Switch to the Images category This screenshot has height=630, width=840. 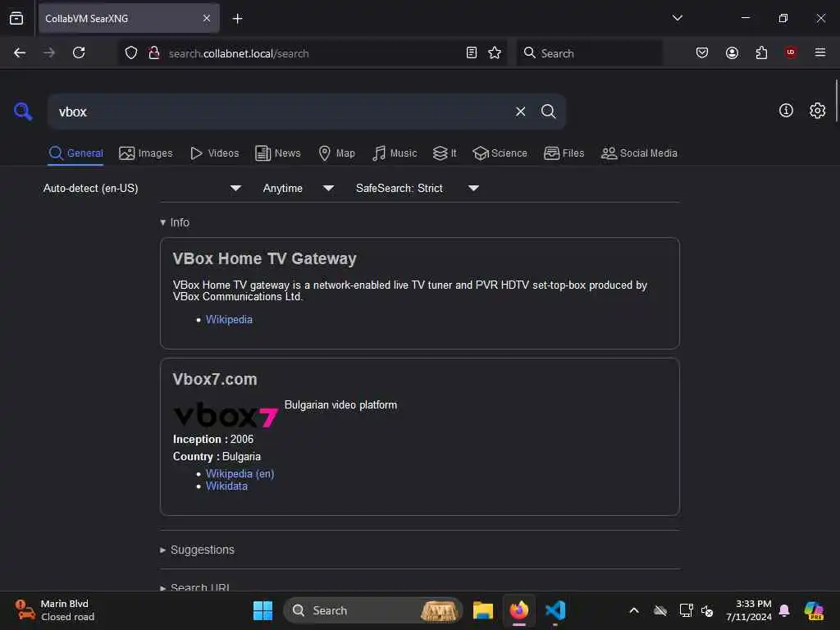(x=146, y=153)
